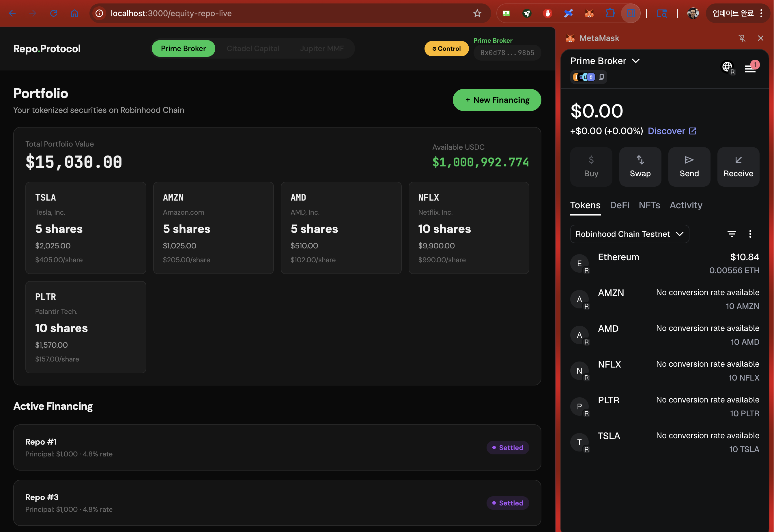Open token list three-dot options menu
The height and width of the screenshot is (532, 774).
point(750,234)
